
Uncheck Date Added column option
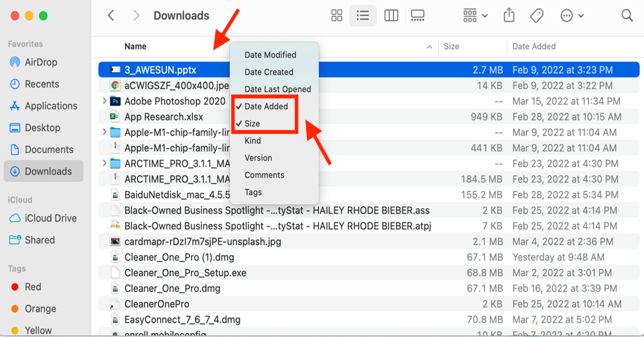click(266, 106)
